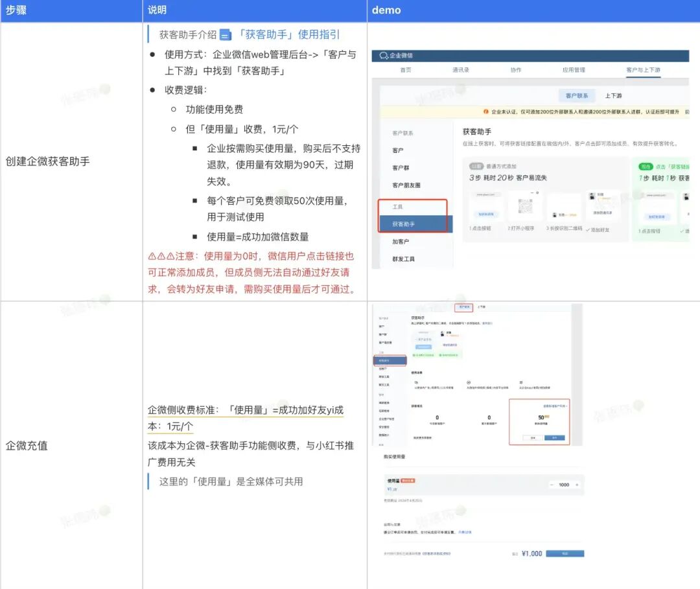This screenshot has height=589, width=700.
Task: Click the blue payment button beside ¥1,000
Action: coord(565,553)
